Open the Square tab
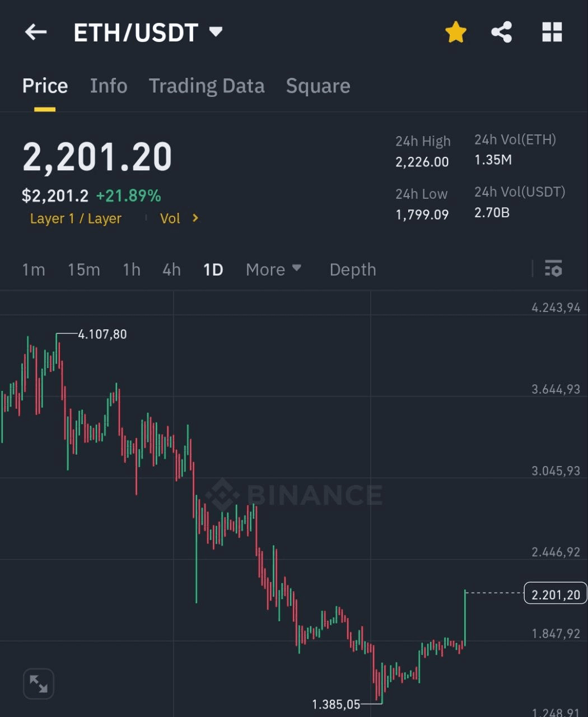The image size is (588, 717). 318,86
